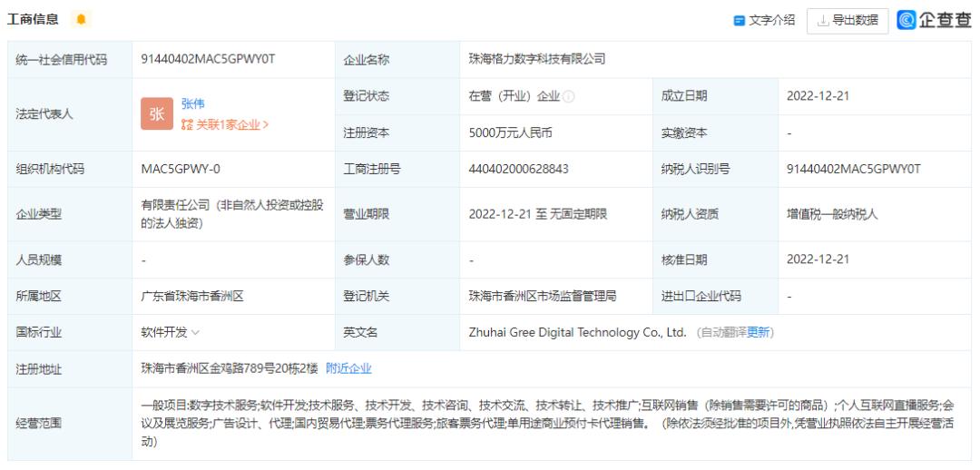
Task: Click 更新 to refresh English name
Action: (758, 332)
